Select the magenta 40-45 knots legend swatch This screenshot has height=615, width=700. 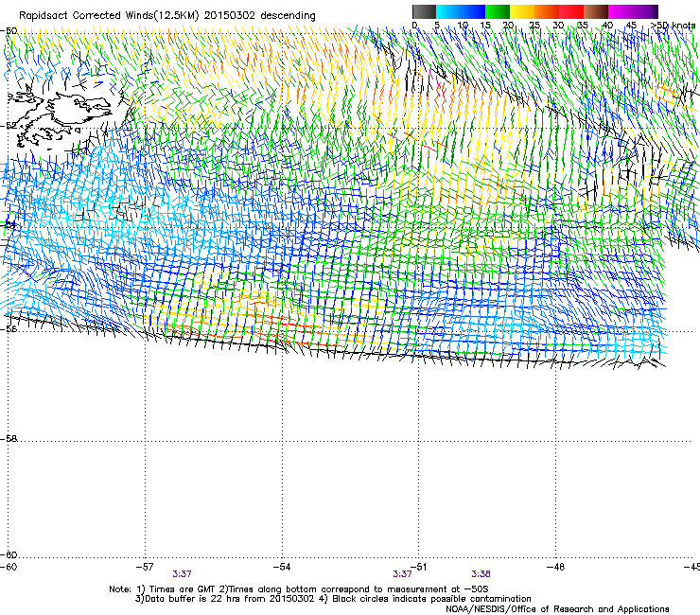pos(621,11)
